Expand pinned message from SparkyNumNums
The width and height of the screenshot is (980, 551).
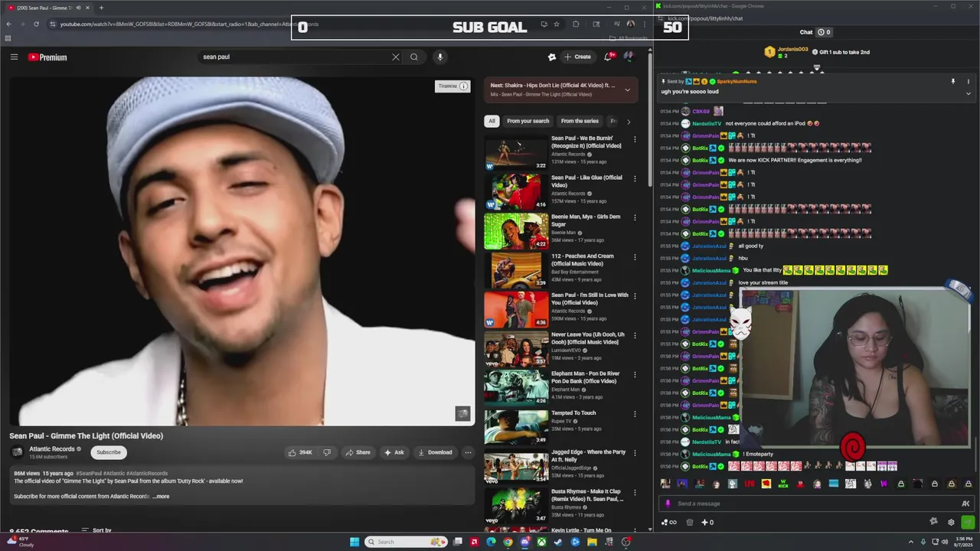point(968,93)
